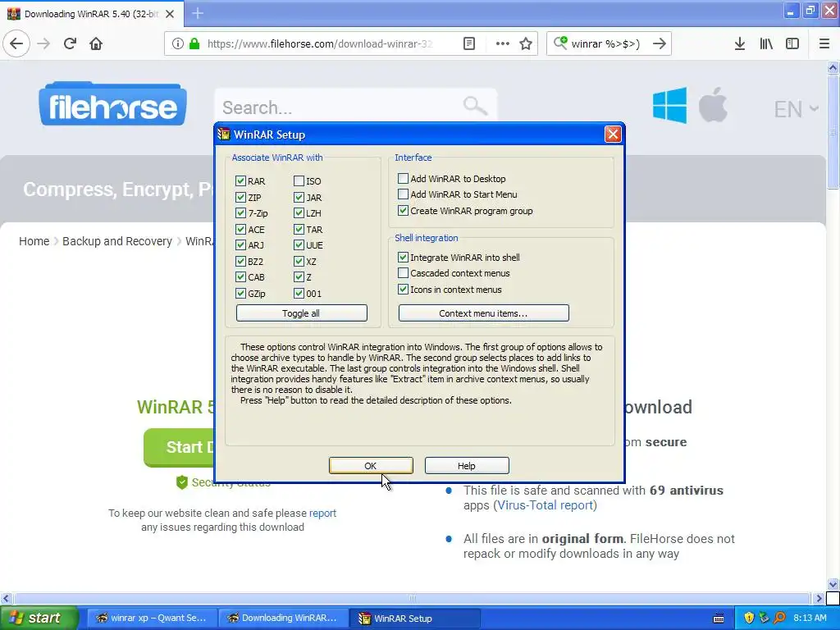
Task: Submit search with the arrow button
Action: pyautogui.click(x=660, y=43)
